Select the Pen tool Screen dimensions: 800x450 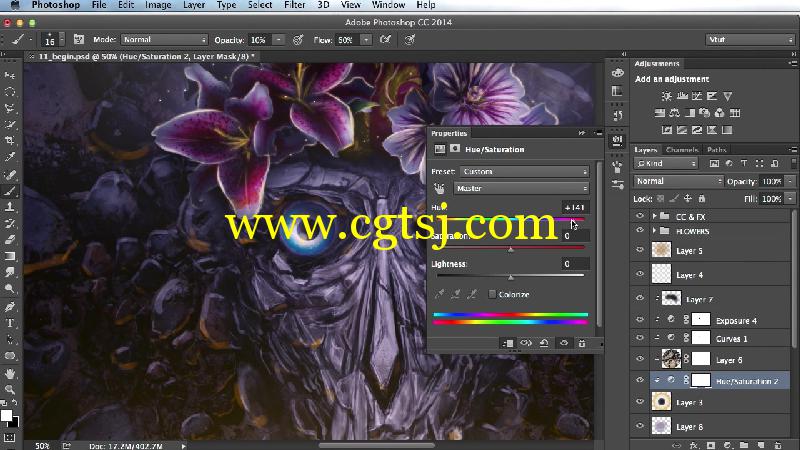[10, 307]
